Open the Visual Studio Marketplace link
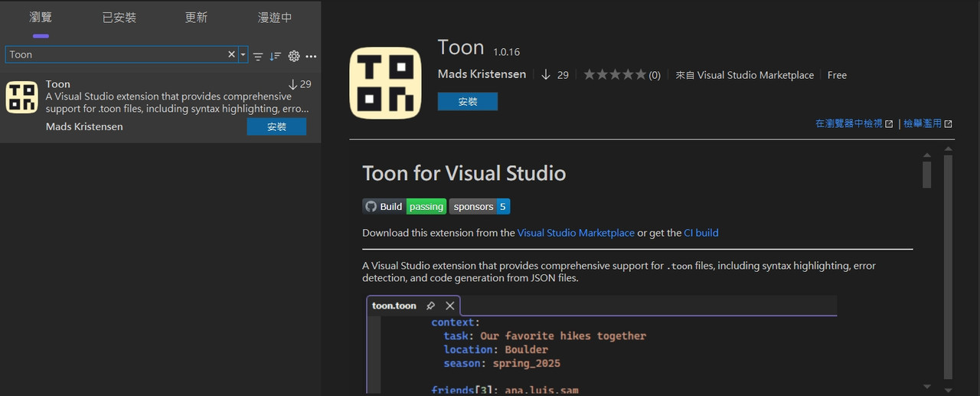Viewport: 980px width, 396px height. [576, 232]
